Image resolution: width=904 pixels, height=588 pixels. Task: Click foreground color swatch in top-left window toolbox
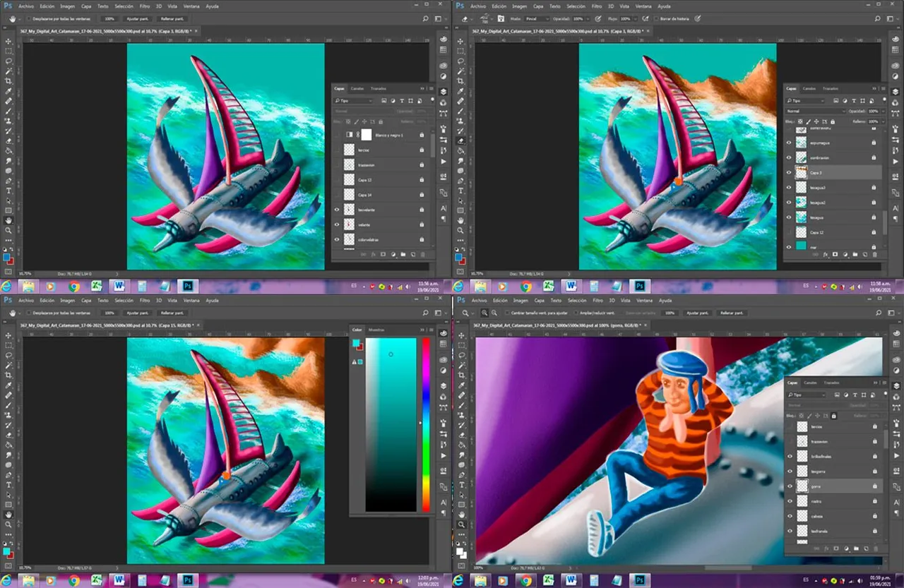(x=7, y=258)
